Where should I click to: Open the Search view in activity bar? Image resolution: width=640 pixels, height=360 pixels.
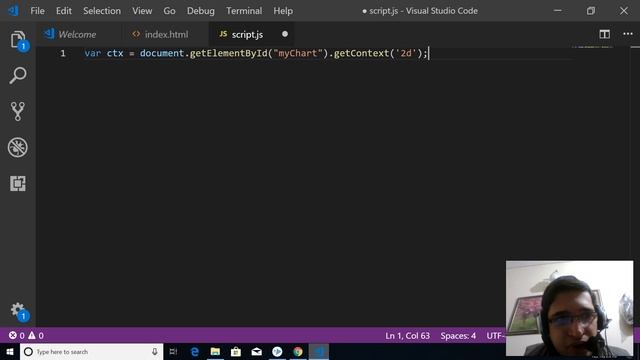[x=18, y=76]
